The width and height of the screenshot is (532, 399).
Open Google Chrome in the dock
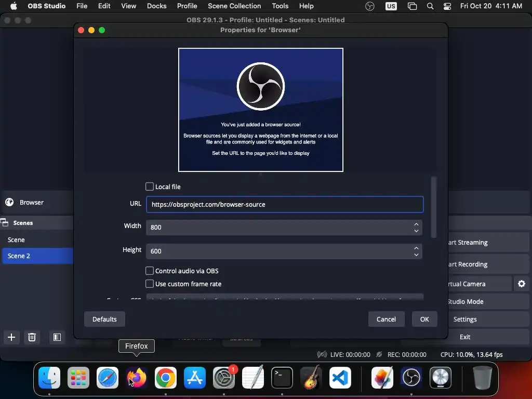166,378
